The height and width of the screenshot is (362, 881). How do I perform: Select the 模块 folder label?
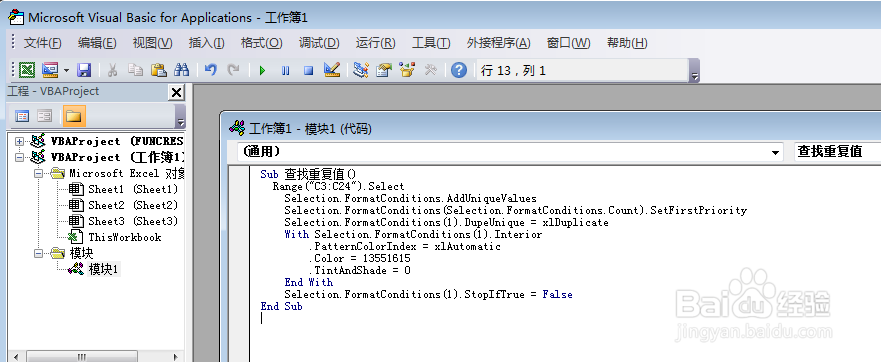click(x=81, y=254)
